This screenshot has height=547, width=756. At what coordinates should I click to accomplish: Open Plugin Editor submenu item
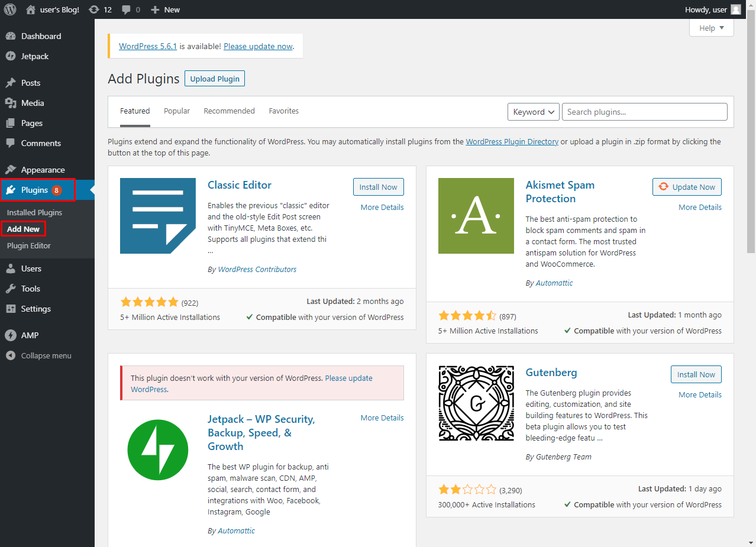coord(29,245)
